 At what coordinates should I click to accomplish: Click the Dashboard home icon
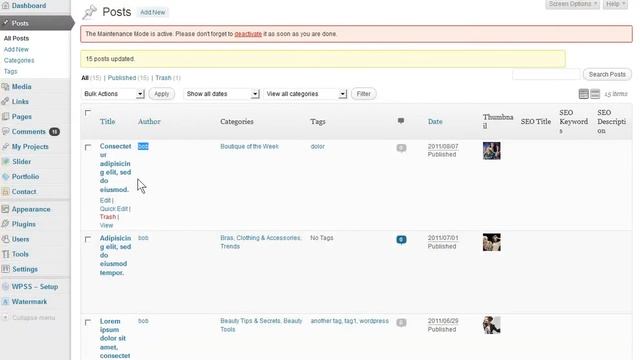(x=5, y=6)
